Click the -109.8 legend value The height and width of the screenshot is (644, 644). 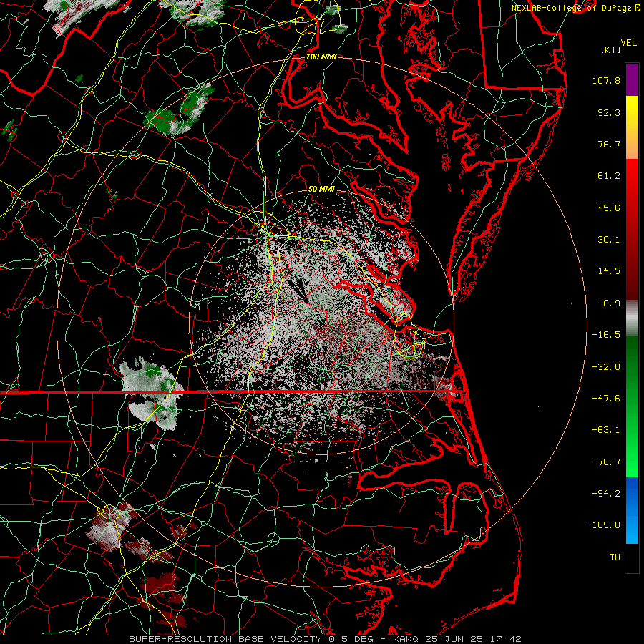pyautogui.click(x=603, y=525)
